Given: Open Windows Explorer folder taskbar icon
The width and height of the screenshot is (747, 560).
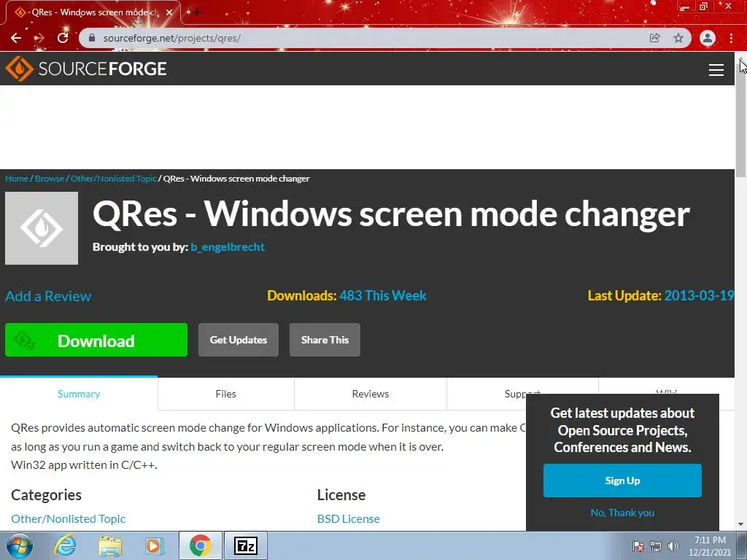Looking at the screenshot, I should (x=110, y=545).
